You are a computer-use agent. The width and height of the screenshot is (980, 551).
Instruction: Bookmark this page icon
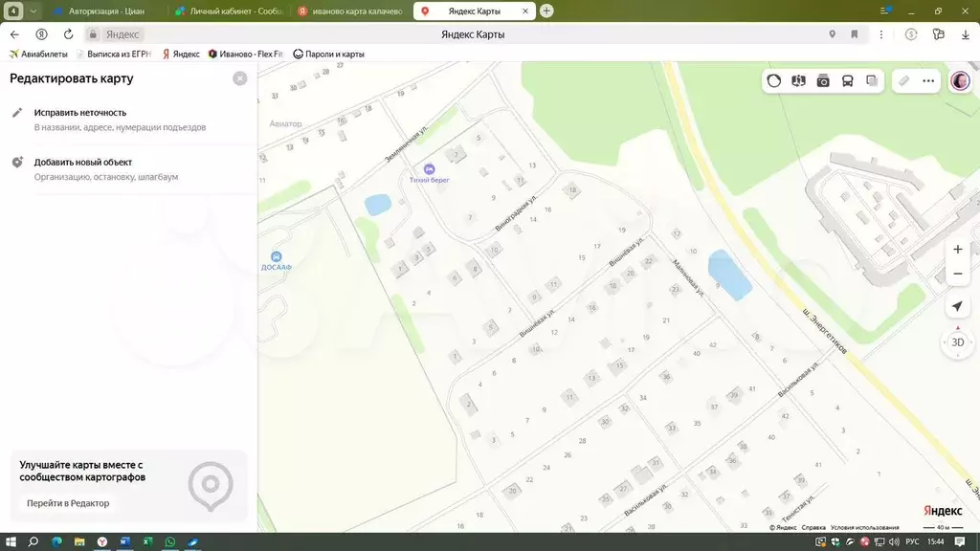(855, 34)
